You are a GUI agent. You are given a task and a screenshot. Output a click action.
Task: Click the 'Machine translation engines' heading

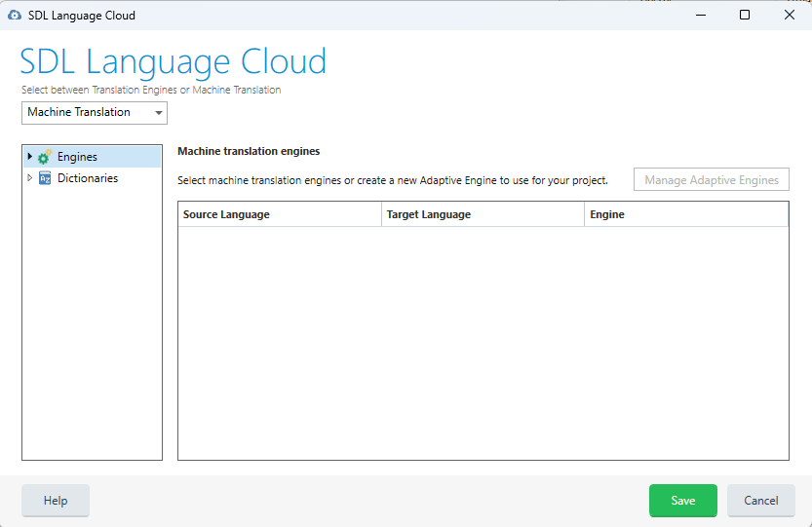coord(249,151)
